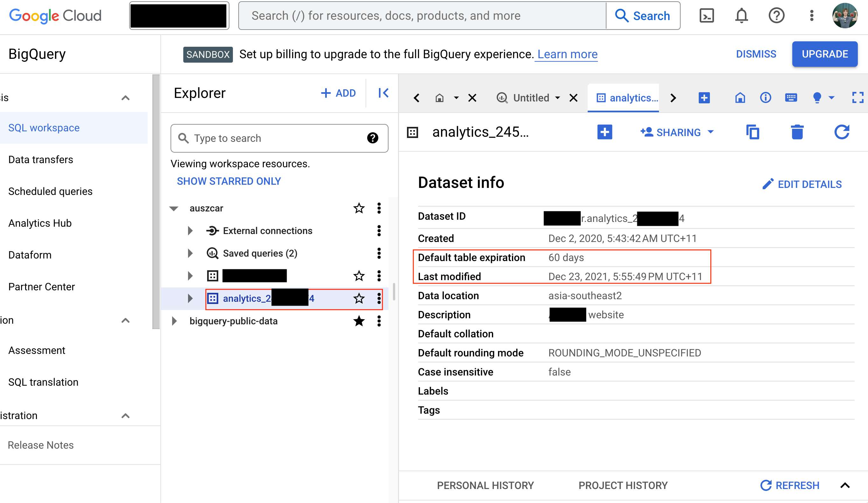868x503 pixels.
Task: Open the SHARING dropdown menu
Action: 677,132
